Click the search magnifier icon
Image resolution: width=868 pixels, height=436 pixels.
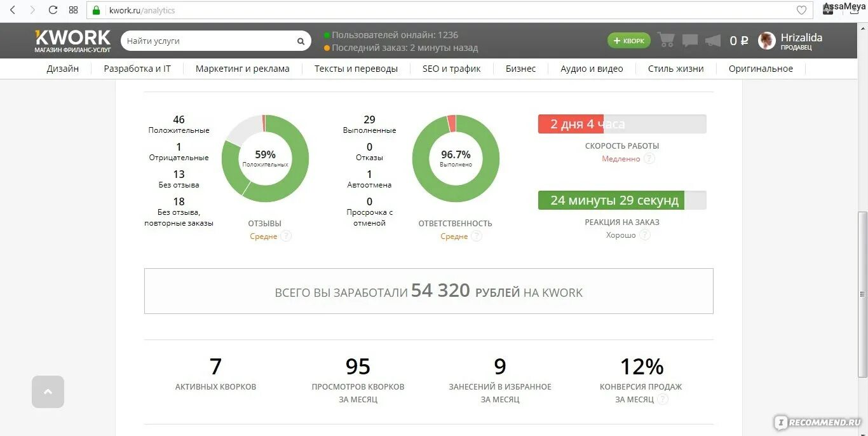pyautogui.click(x=301, y=41)
